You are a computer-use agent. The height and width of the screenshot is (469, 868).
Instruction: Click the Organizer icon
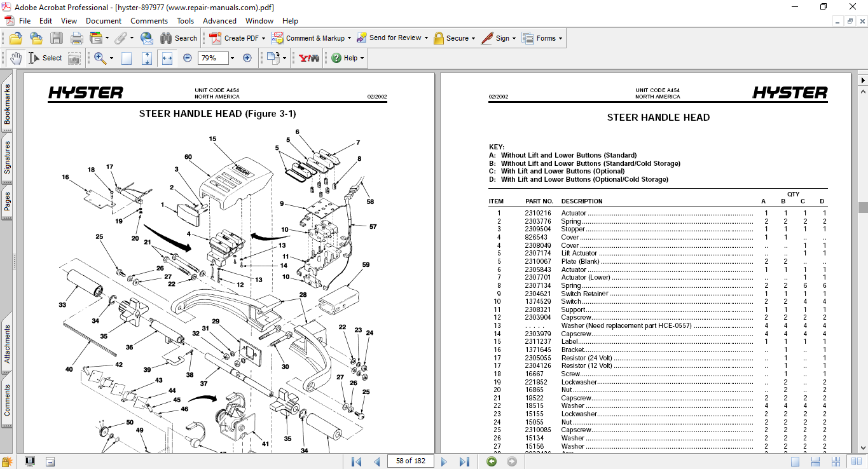(96, 38)
